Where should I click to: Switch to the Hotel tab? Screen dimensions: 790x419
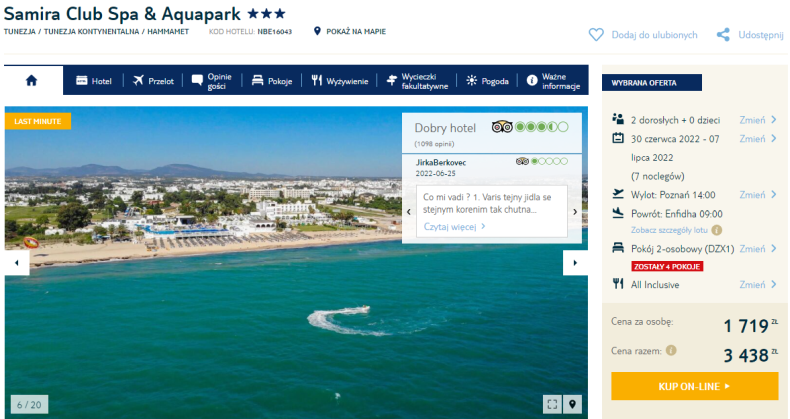coord(94,81)
